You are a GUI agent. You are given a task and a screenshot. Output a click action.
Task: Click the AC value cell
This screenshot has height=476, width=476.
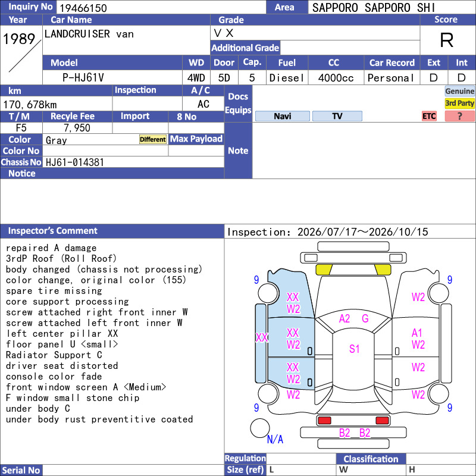click(203, 104)
